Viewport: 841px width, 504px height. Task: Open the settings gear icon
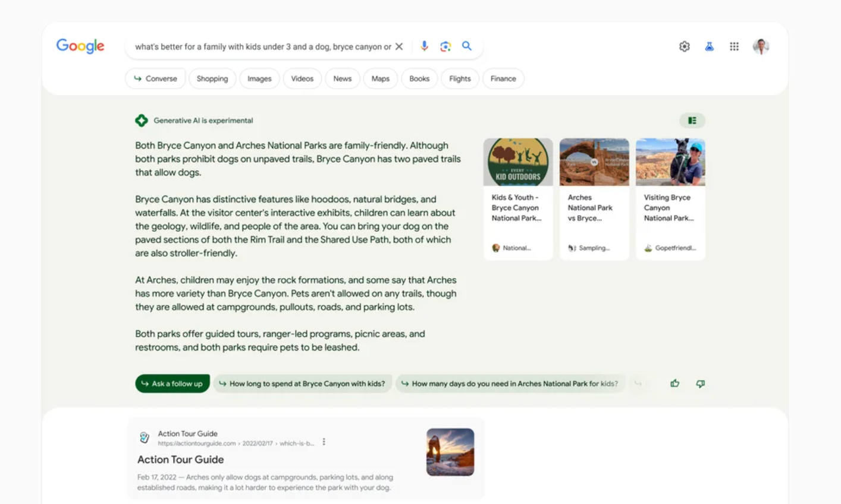point(685,46)
